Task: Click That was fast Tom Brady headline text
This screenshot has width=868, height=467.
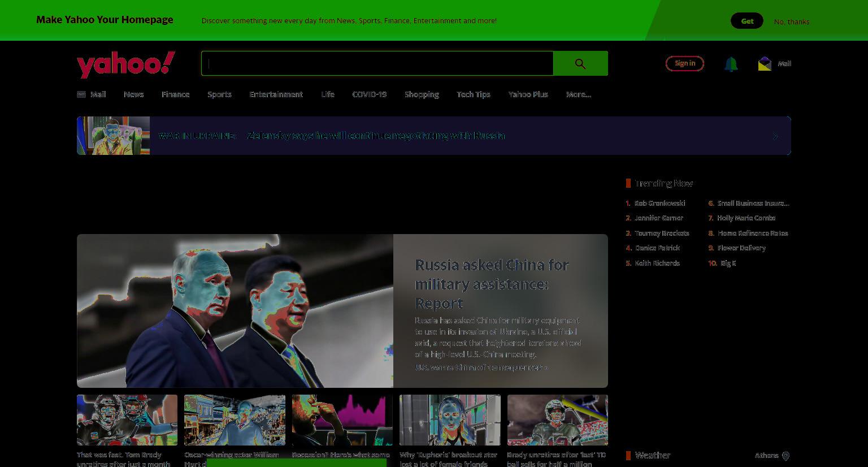Action: click(124, 459)
